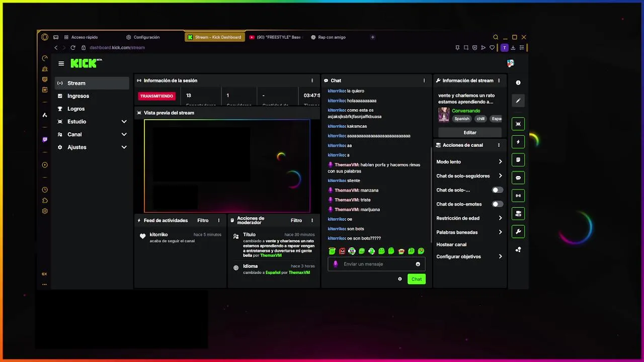644x362 pixels.
Task: Click the Enviar un mensaje field
Action: click(x=376, y=264)
